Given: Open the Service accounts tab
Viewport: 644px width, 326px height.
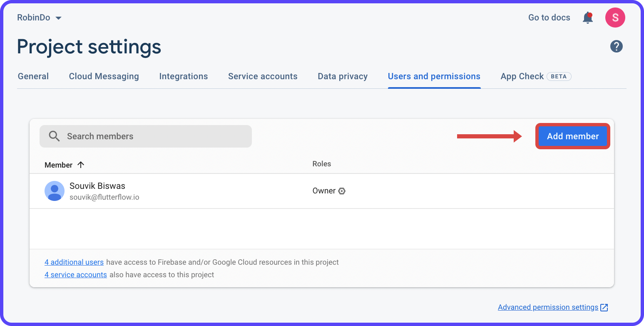Looking at the screenshot, I should point(263,76).
